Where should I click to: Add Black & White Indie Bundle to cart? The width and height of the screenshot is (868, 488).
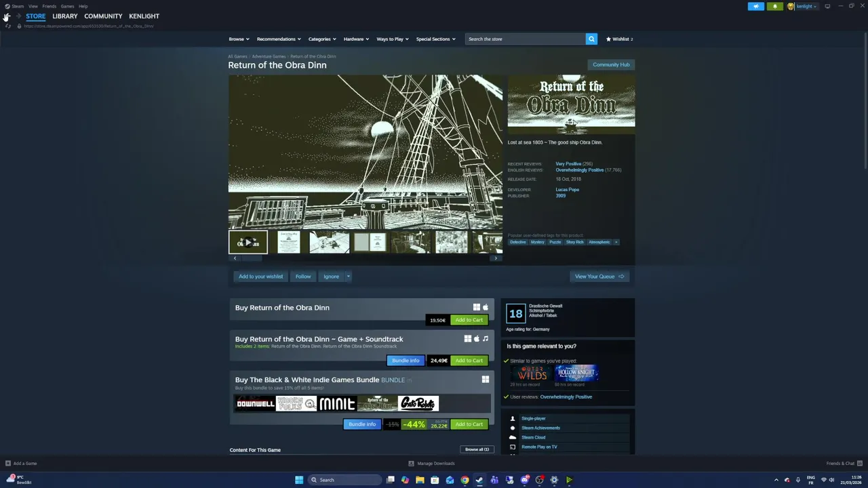pos(469,424)
